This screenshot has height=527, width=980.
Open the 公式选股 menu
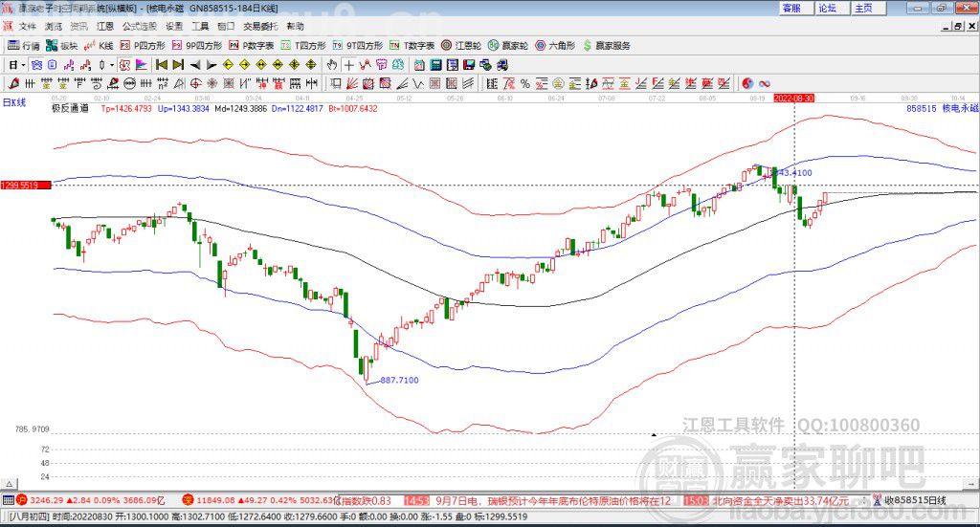pos(140,26)
